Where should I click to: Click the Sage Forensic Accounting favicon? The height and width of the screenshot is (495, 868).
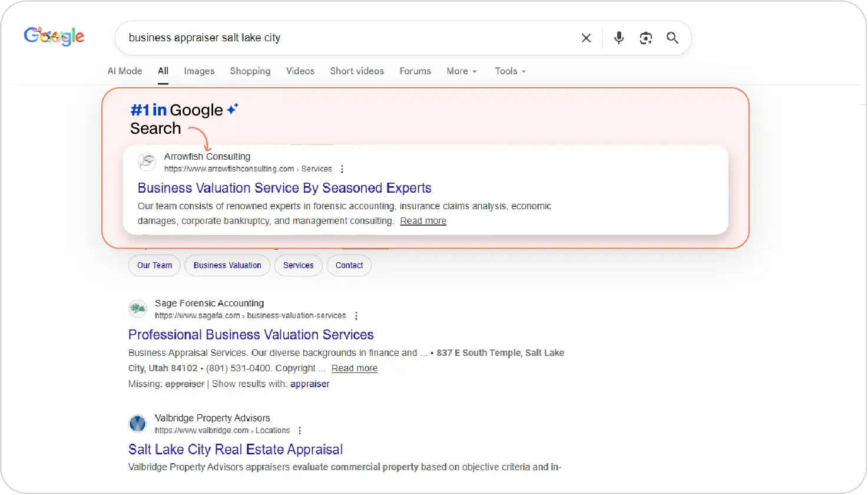pyautogui.click(x=138, y=309)
